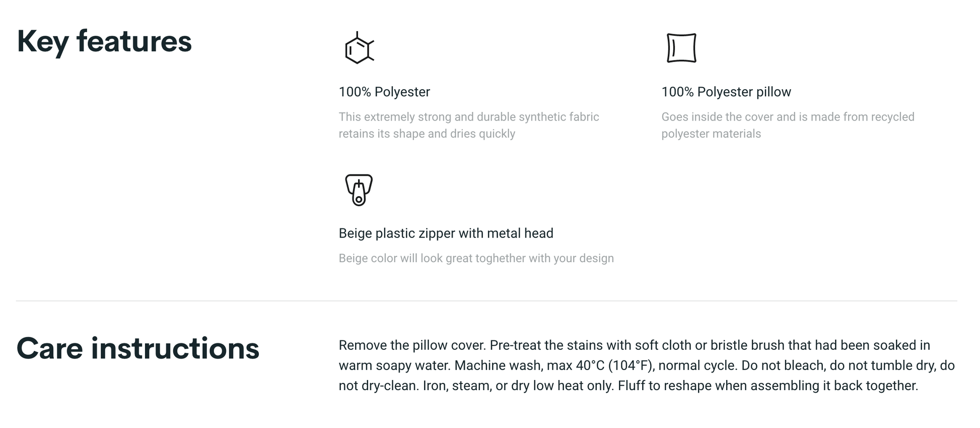Click the horizontal divider between sections

pos(486,301)
